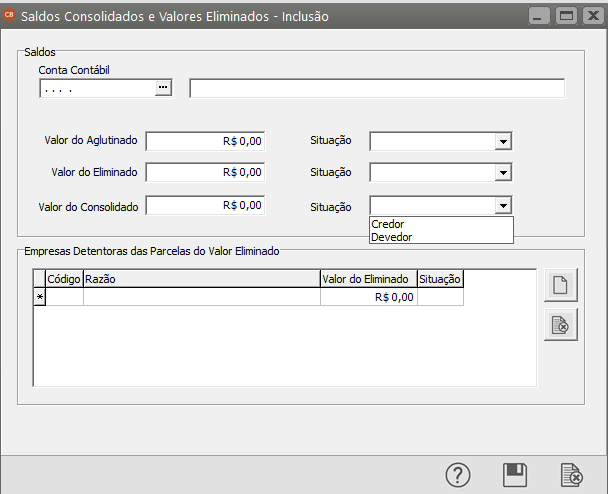Image resolution: width=608 pixels, height=494 pixels.
Task: Open the Conta Contábil lookup ellipsis button
Action: pyautogui.click(x=163, y=89)
